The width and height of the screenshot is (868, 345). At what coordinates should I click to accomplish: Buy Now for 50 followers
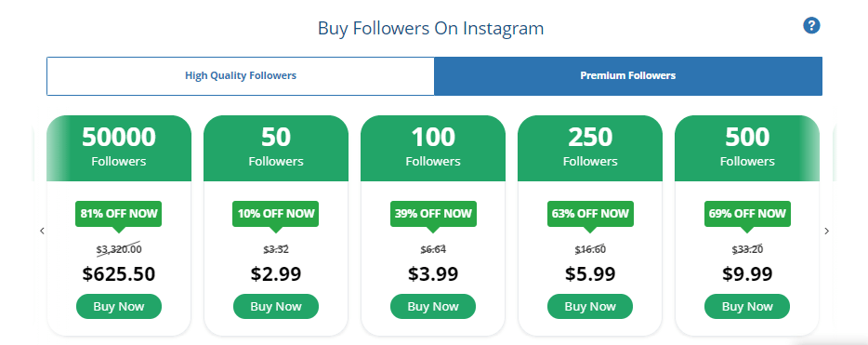[x=276, y=306]
